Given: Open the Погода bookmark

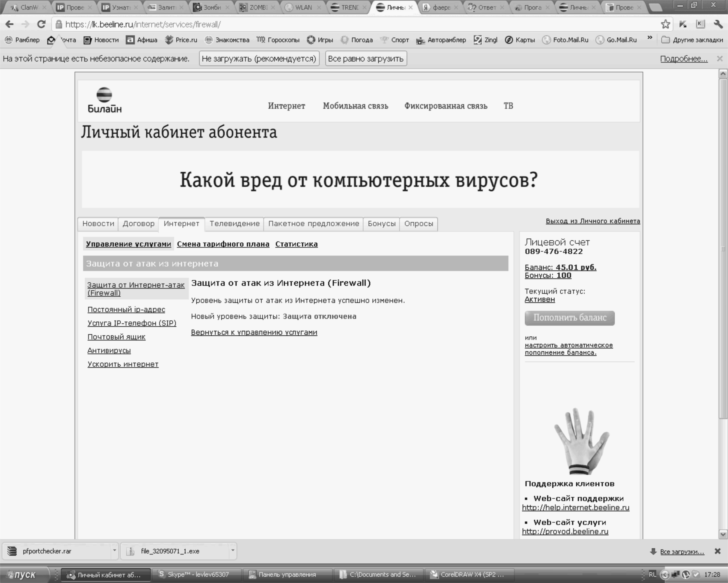Looking at the screenshot, I should click(x=356, y=40).
